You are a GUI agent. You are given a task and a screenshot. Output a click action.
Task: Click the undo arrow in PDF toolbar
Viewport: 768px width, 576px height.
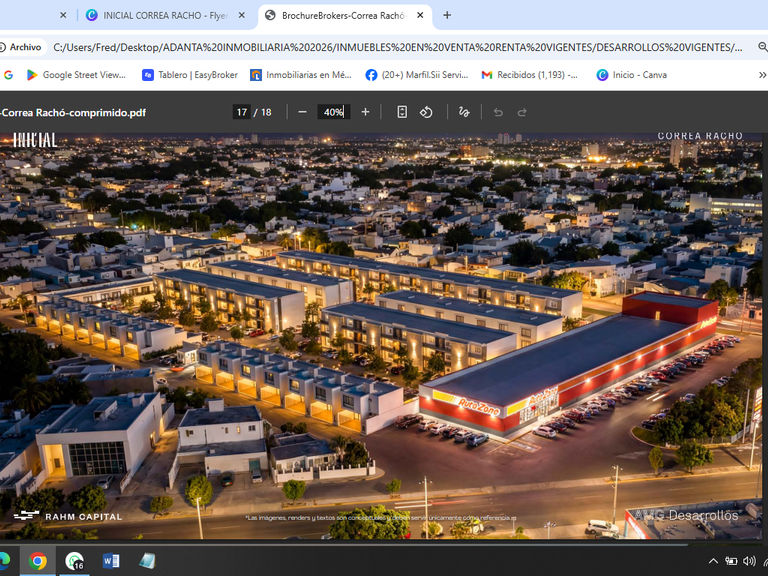click(498, 112)
